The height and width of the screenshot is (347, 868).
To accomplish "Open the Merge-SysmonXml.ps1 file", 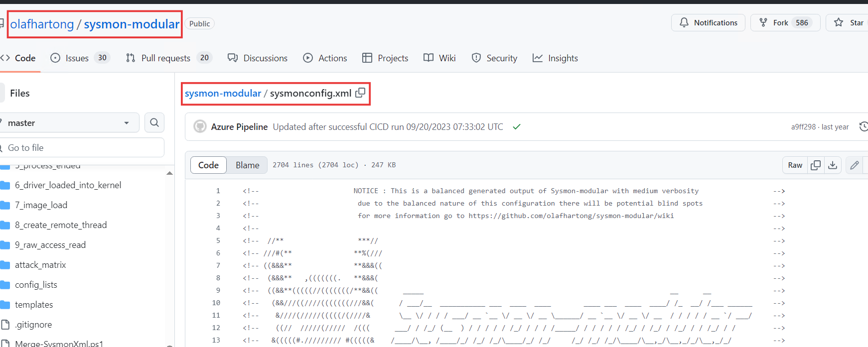I will pyautogui.click(x=59, y=344).
